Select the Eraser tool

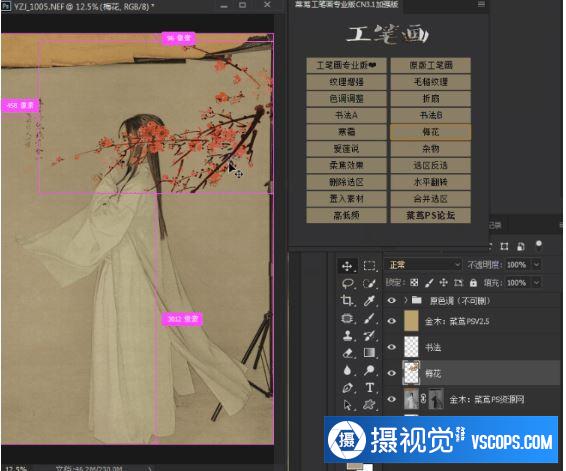[347, 353]
